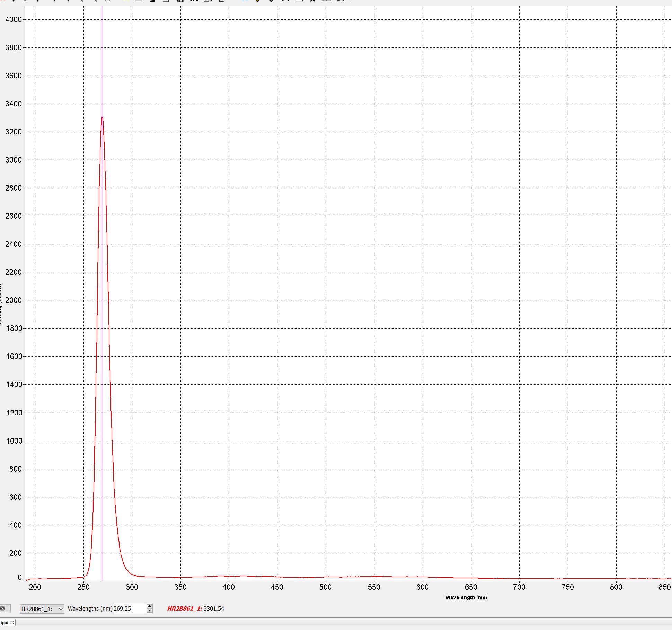Click the 850 tick label on the x-axis
Screen dimensions: 672x630
pos(664,587)
